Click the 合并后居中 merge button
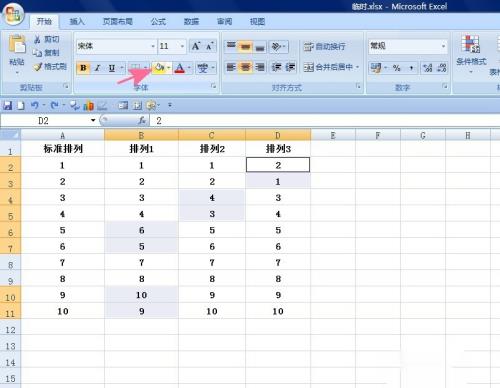This screenshot has width=500, height=388. 331,67
